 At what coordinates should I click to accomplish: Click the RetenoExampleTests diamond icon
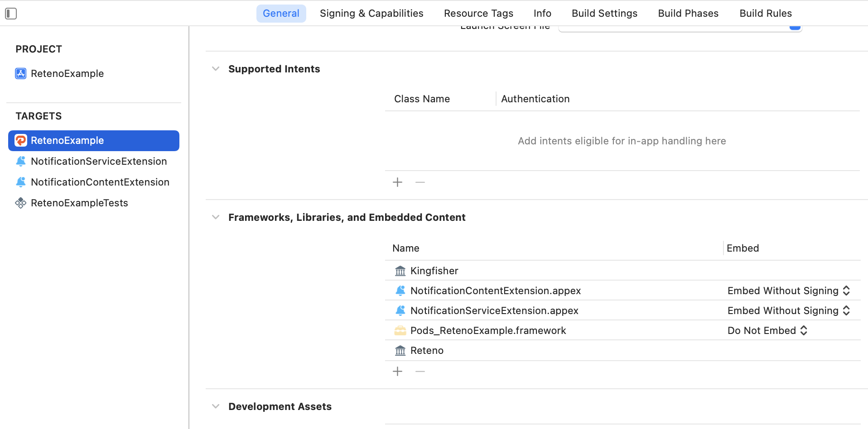tap(21, 203)
